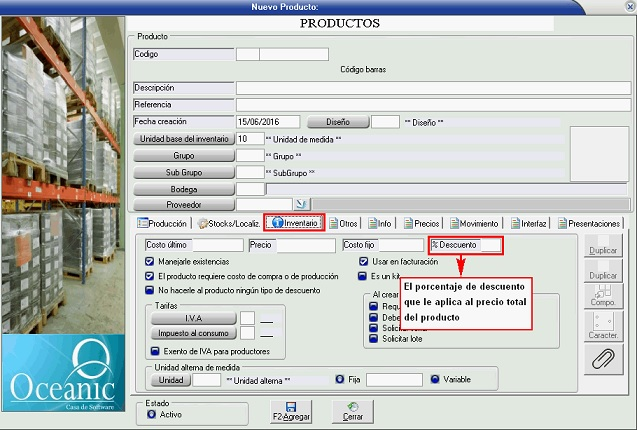Screen dimensions: 637x430
Task: Enable Exento de IVA para productores
Action: coord(156,351)
